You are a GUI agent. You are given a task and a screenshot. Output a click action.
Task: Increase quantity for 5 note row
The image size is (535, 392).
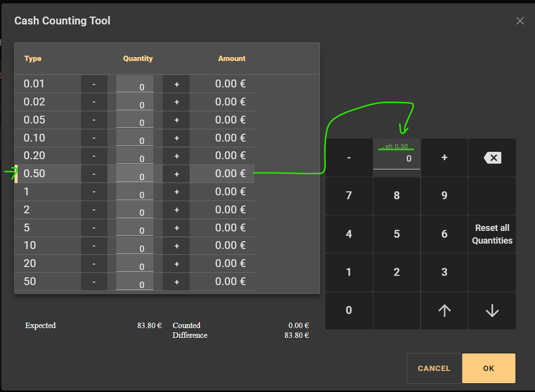coord(176,228)
